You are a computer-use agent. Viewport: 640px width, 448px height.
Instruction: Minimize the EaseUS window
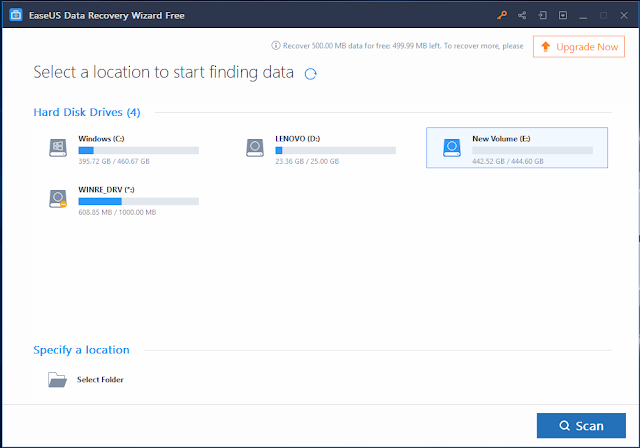click(x=583, y=16)
